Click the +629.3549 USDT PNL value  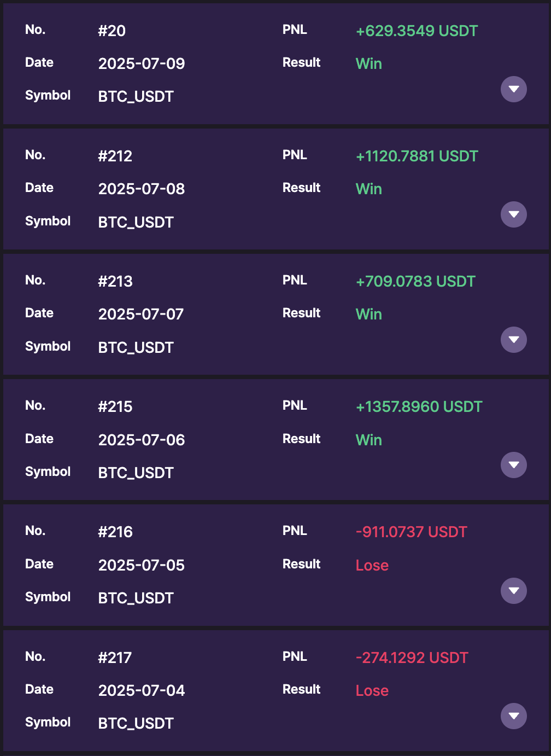pyautogui.click(x=417, y=31)
